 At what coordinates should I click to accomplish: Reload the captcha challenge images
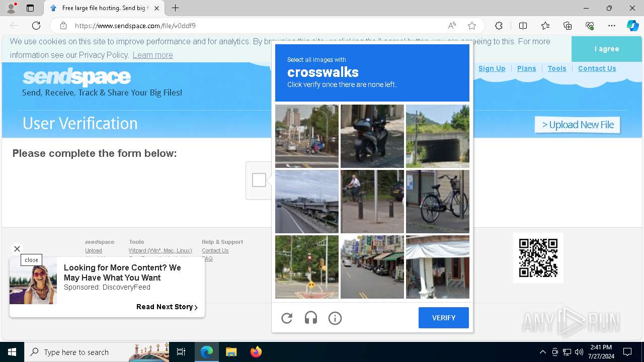coord(287,318)
